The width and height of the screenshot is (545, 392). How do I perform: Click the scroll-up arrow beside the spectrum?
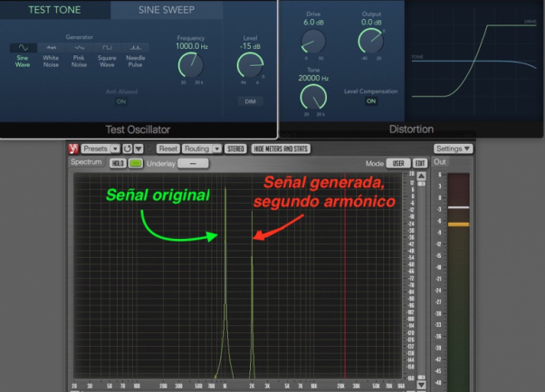pyautogui.click(x=421, y=176)
